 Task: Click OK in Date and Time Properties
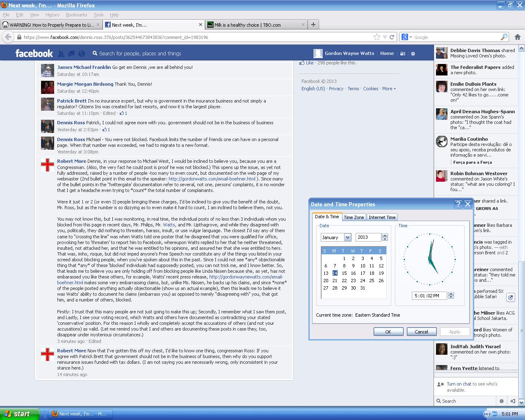[x=388, y=332]
